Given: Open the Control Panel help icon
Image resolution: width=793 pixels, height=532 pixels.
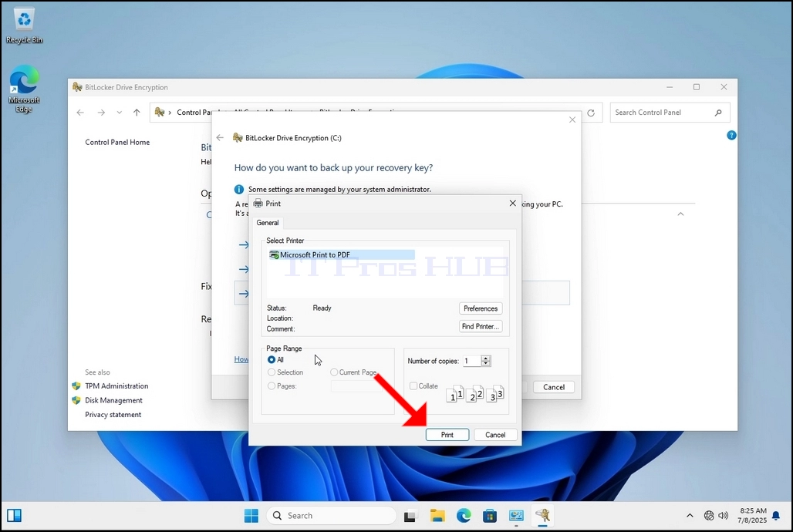Looking at the screenshot, I should [731, 135].
